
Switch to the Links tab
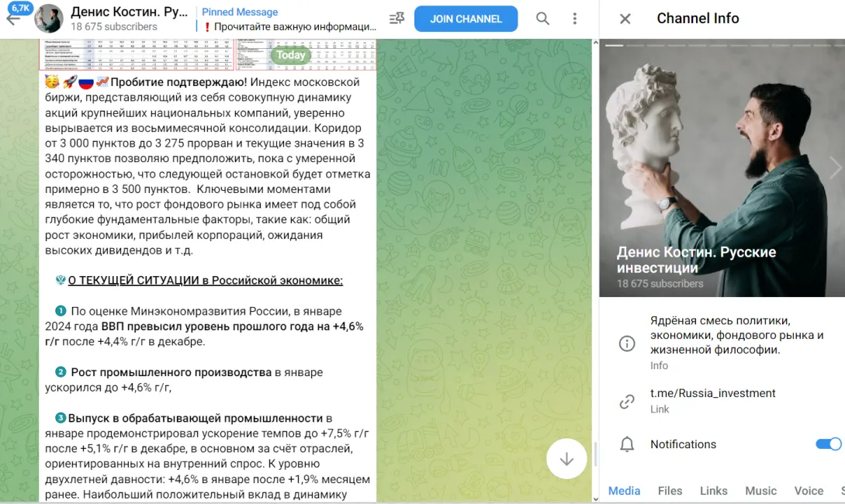[714, 491]
